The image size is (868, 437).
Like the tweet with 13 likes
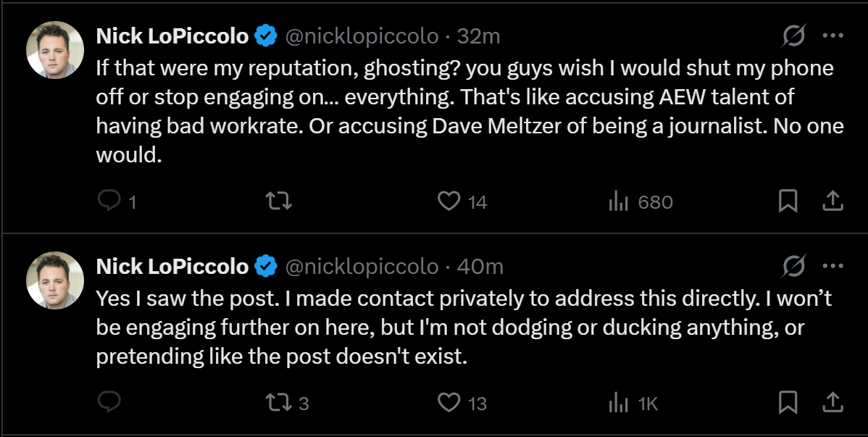click(x=462, y=403)
